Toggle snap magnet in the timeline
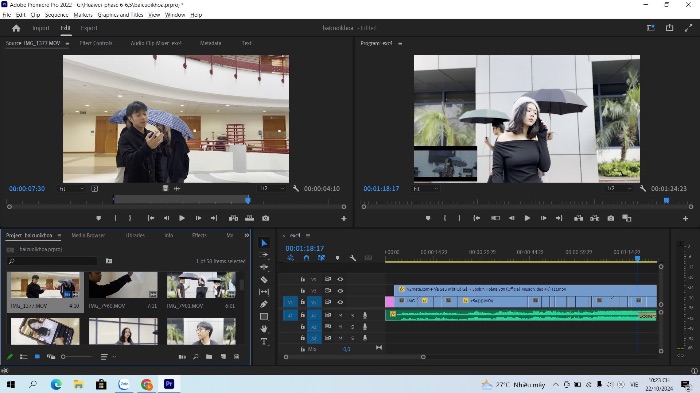 click(306, 258)
